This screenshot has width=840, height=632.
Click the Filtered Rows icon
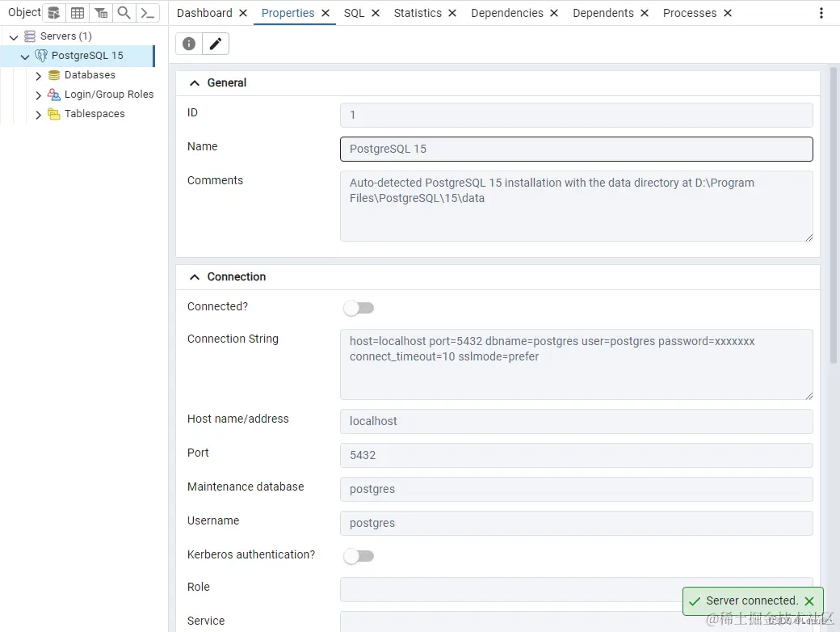101,13
